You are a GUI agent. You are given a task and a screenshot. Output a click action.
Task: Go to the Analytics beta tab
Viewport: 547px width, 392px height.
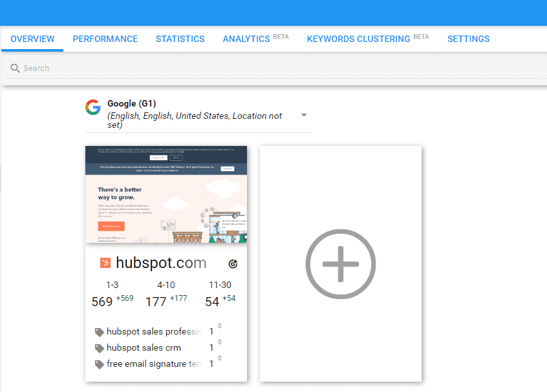255,39
